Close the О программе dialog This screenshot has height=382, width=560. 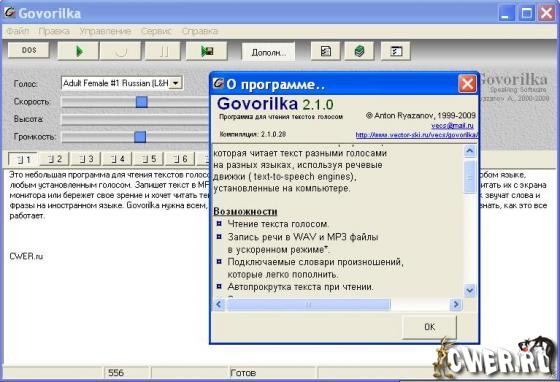tap(467, 84)
